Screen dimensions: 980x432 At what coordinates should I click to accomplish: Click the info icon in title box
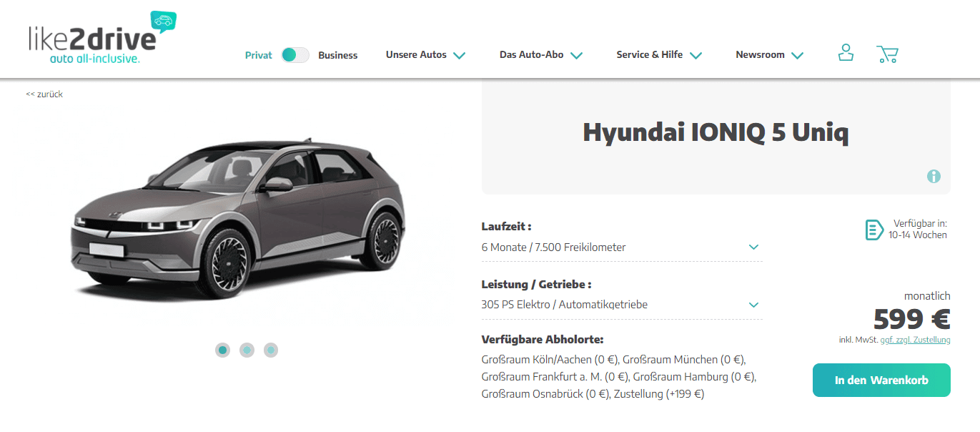(x=934, y=176)
